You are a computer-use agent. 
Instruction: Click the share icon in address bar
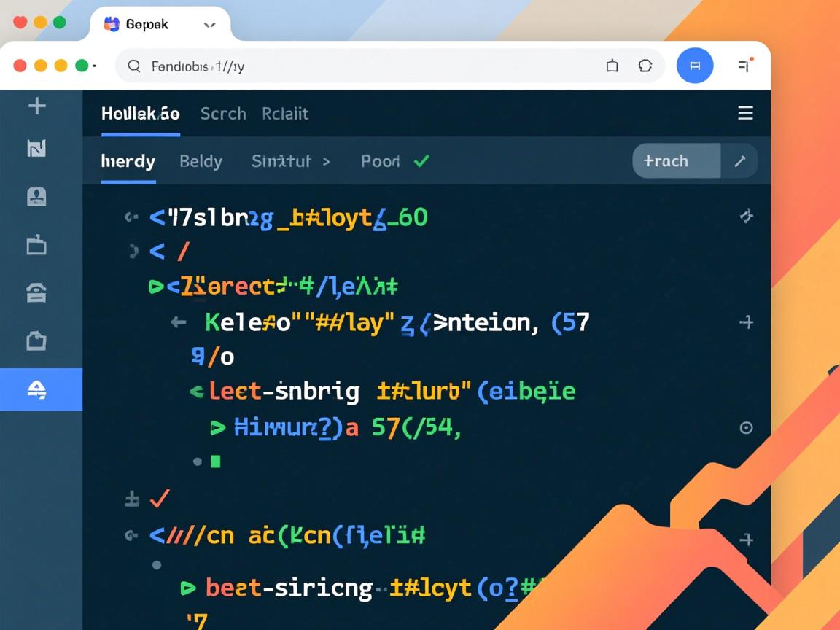coord(612,66)
